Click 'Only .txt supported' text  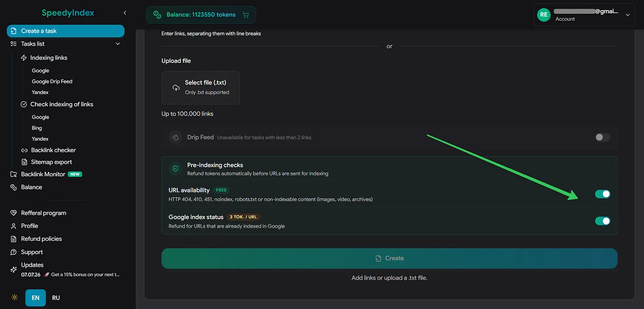point(207,92)
